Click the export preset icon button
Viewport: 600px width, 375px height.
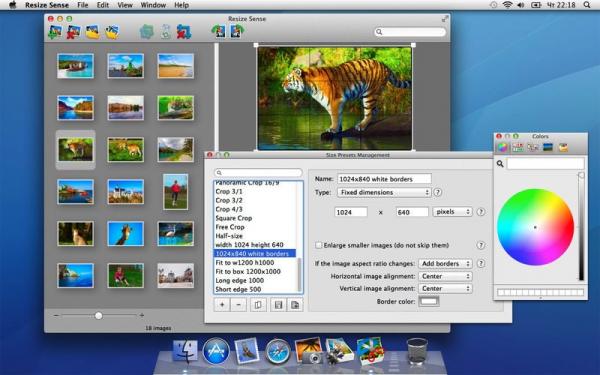(295, 305)
